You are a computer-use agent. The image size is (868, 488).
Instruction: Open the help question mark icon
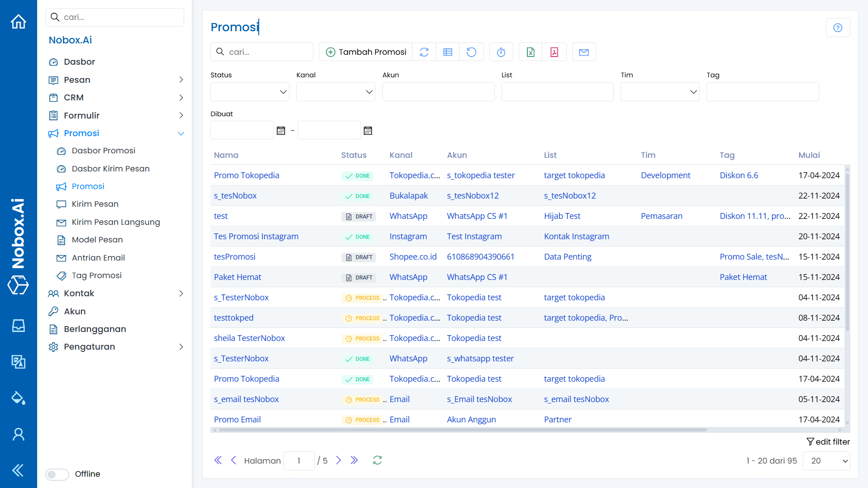(838, 28)
